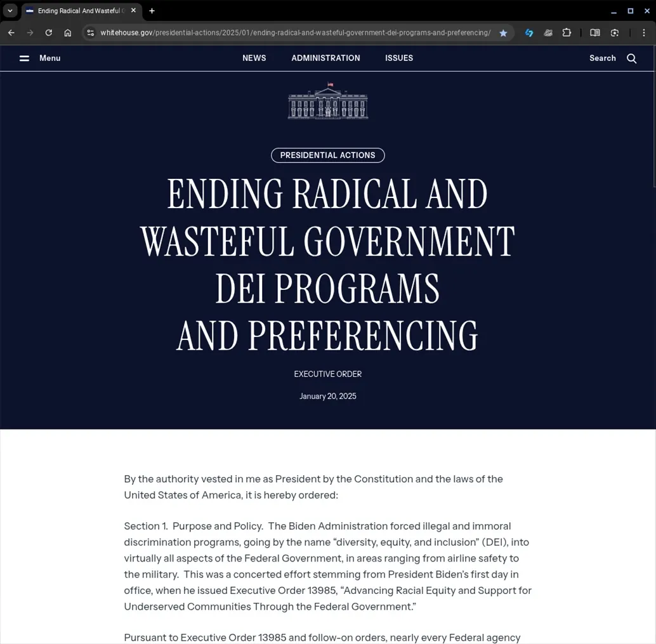Close the Ending Radical And Wasteful tab
This screenshot has height=644, width=656.
[x=133, y=10]
